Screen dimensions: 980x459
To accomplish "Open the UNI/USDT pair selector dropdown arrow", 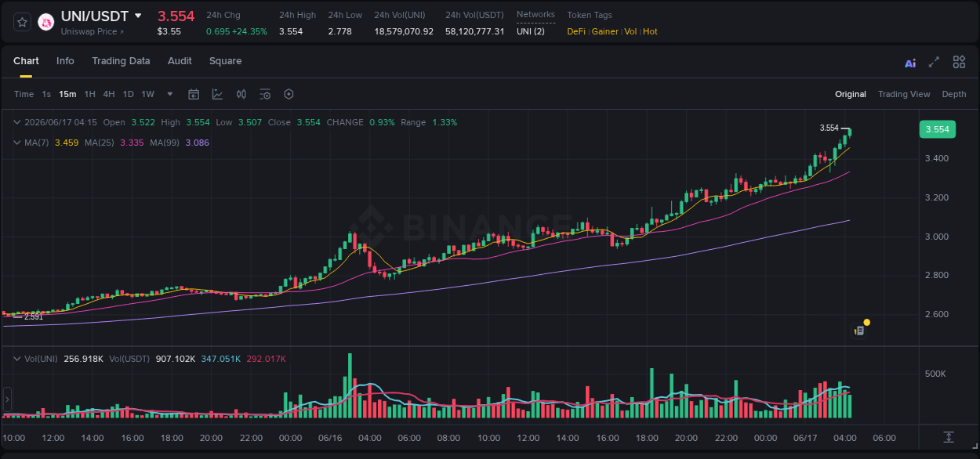I will (x=138, y=16).
